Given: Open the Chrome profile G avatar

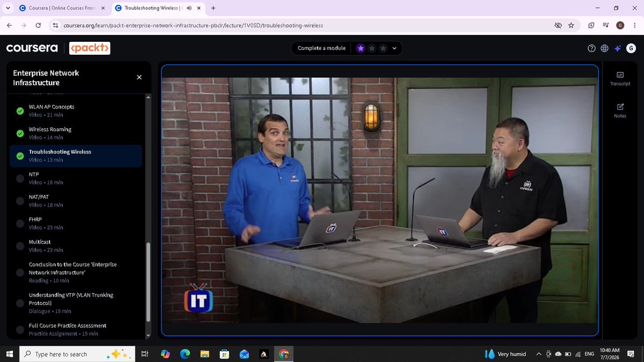Looking at the screenshot, I should (x=620, y=25).
